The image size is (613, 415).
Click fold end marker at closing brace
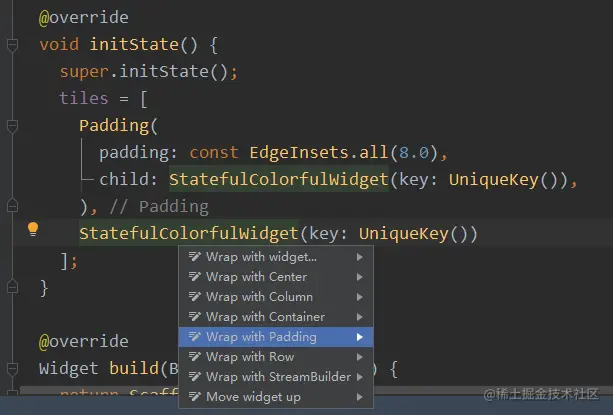[13, 286]
